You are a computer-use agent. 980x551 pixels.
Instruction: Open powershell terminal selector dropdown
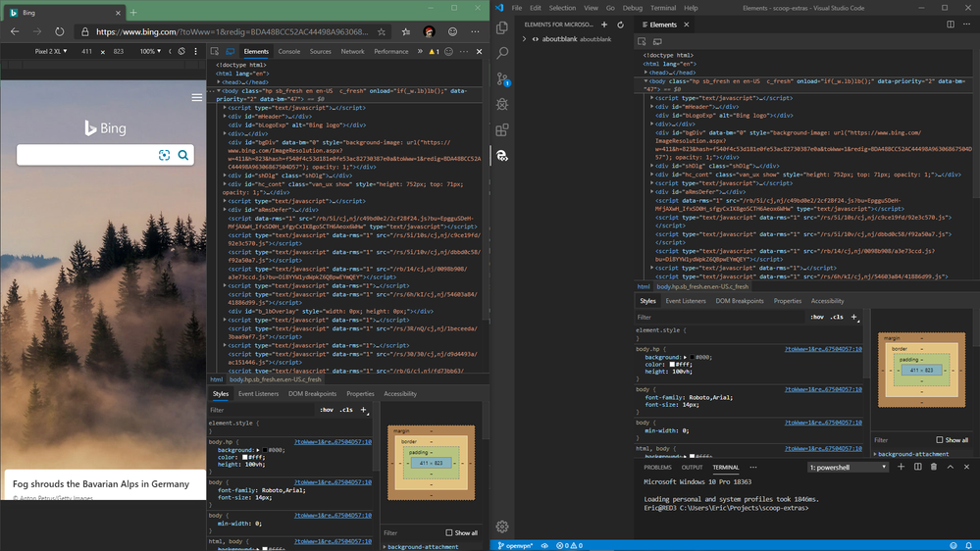pos(848,468)
